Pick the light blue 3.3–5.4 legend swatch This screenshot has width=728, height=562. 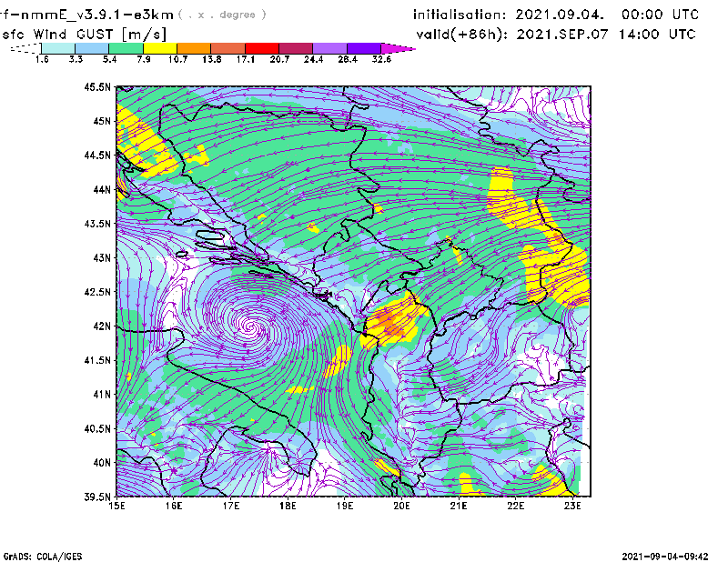92,48
